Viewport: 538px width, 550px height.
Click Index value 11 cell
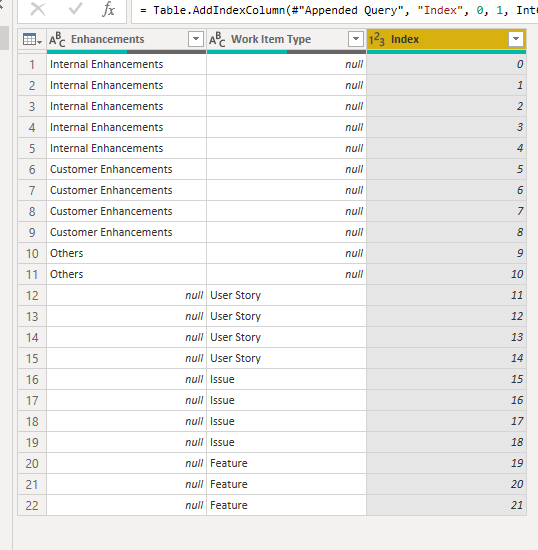click(x=446, y=295)
